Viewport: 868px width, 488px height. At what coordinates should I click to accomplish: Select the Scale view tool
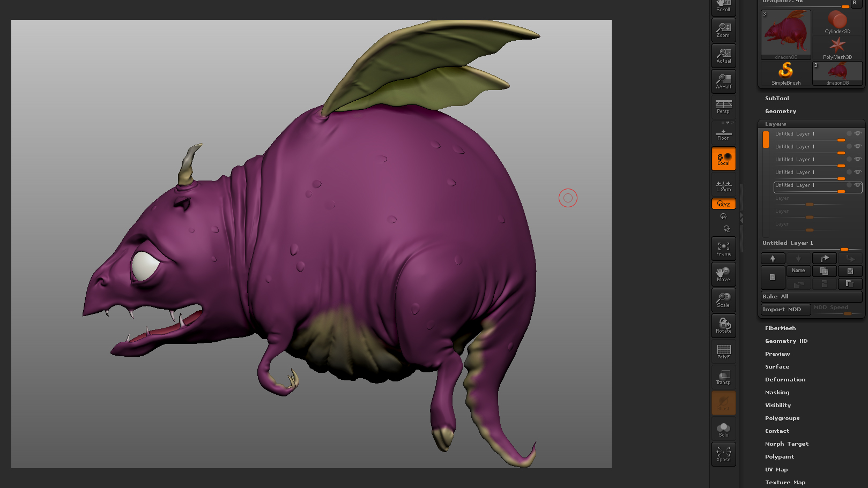(723, 300)
